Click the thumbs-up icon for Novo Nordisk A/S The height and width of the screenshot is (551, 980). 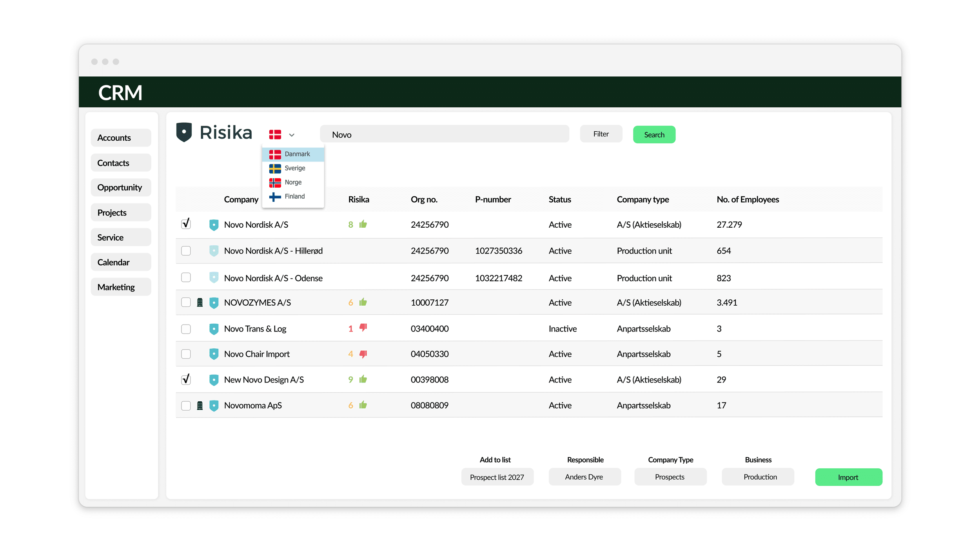(363, 224)
